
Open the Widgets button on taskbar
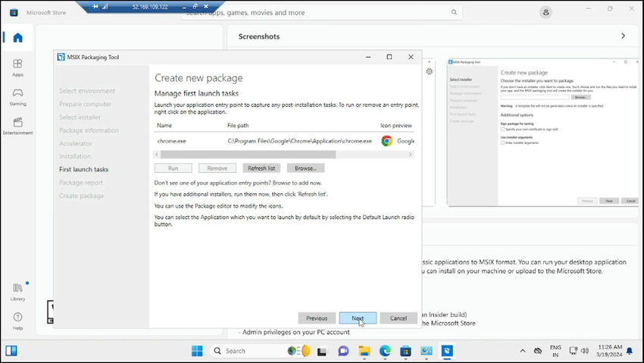[11, 351]
